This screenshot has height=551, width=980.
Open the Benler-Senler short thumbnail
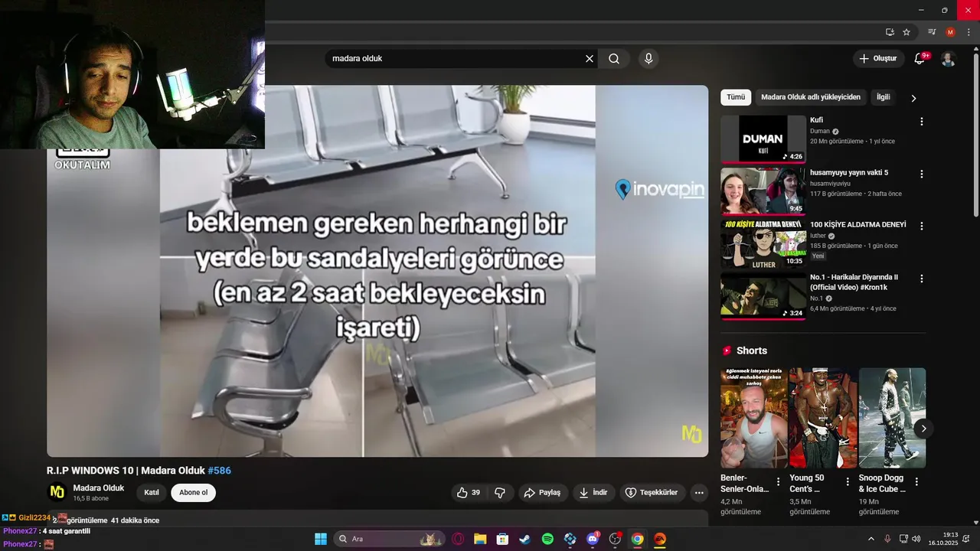[x=754, y=418]
